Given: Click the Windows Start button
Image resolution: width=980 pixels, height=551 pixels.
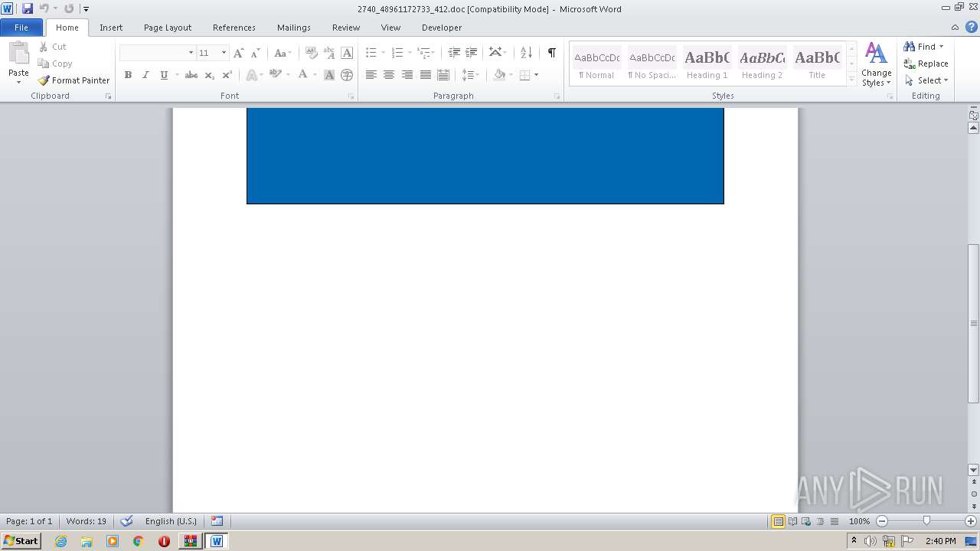Looking at the screenshot, I should (21, 541).
